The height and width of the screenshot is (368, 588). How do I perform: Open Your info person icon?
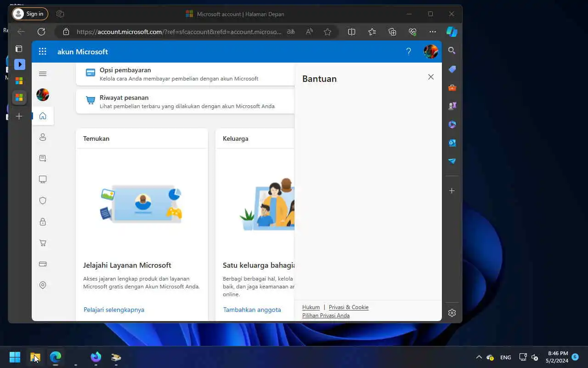43,137
